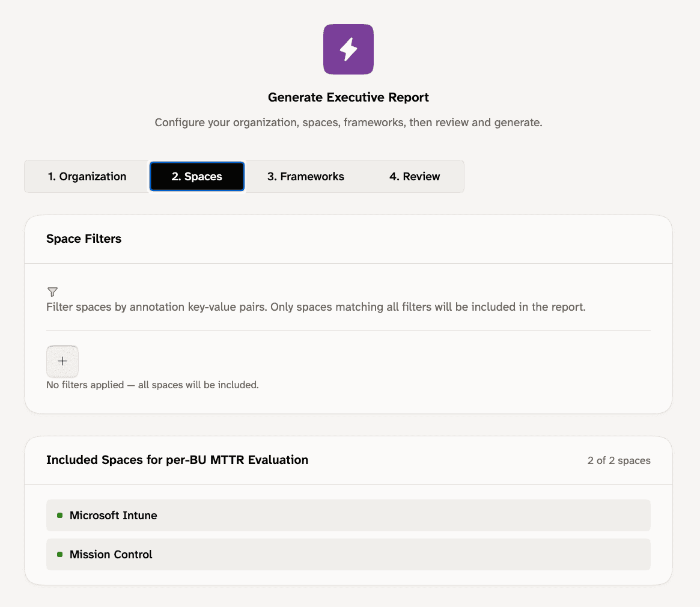
Task: Add a new space filter with plus button
Action: point(62,361)
